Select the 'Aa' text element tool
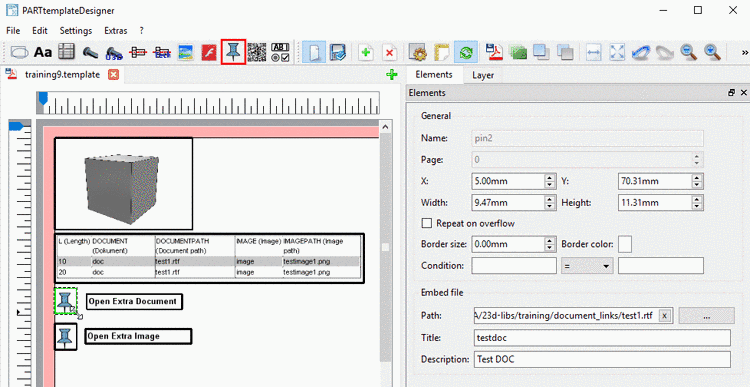This screenshot has width=750, height=387. 43,52
